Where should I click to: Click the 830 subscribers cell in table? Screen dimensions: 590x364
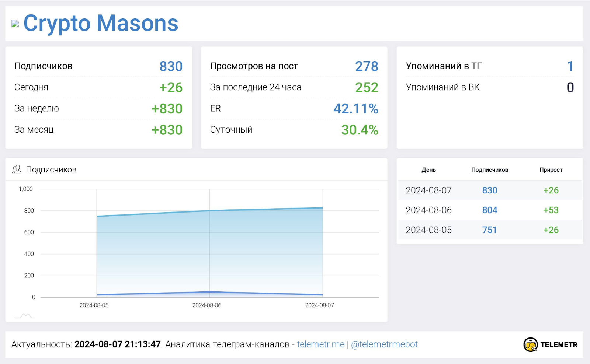click(490, 190)
